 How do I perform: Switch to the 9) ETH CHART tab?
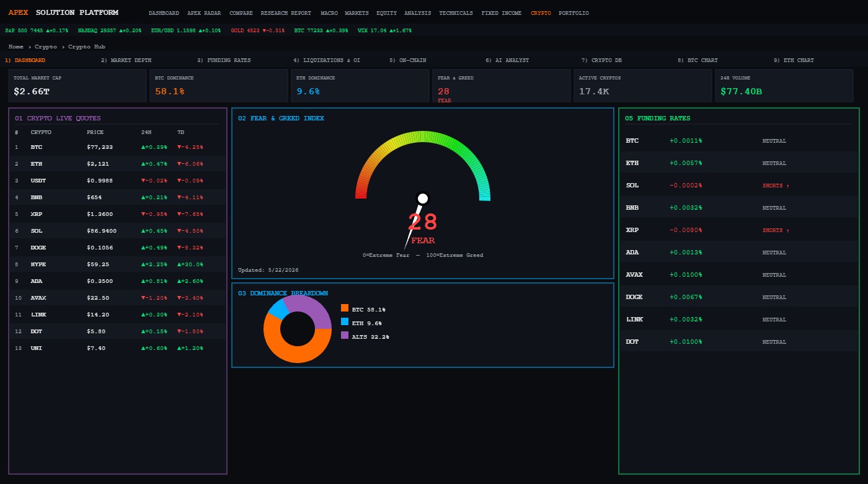point(794,60)
